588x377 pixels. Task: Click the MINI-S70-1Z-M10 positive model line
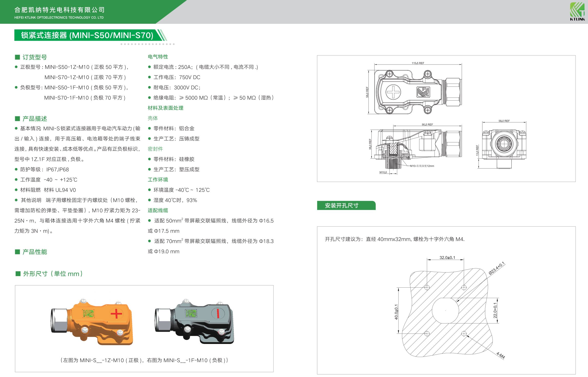tap(85, 77)
